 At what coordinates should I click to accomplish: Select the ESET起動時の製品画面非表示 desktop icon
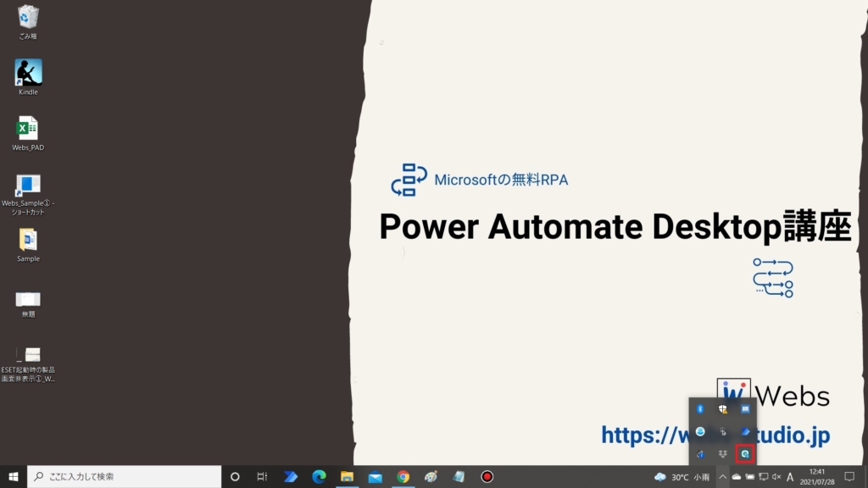pyautogui.click(x=28, y=364)
